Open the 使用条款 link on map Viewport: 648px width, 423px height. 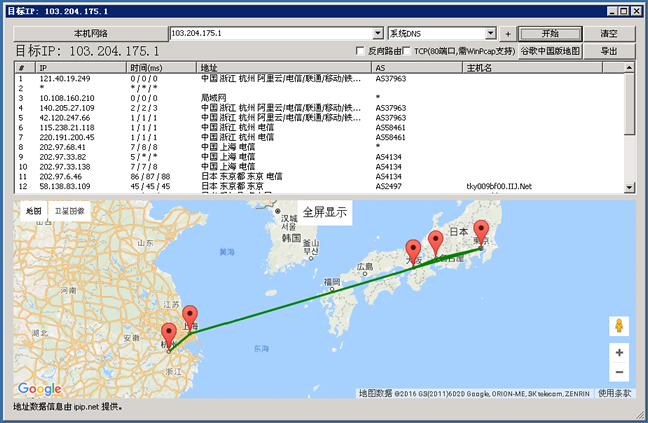pos(614,393)
